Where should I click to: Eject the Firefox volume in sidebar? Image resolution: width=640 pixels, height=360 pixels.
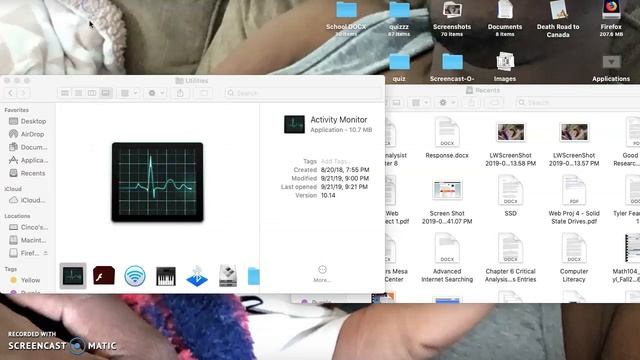pyautogui.click(x=45, y=253)
